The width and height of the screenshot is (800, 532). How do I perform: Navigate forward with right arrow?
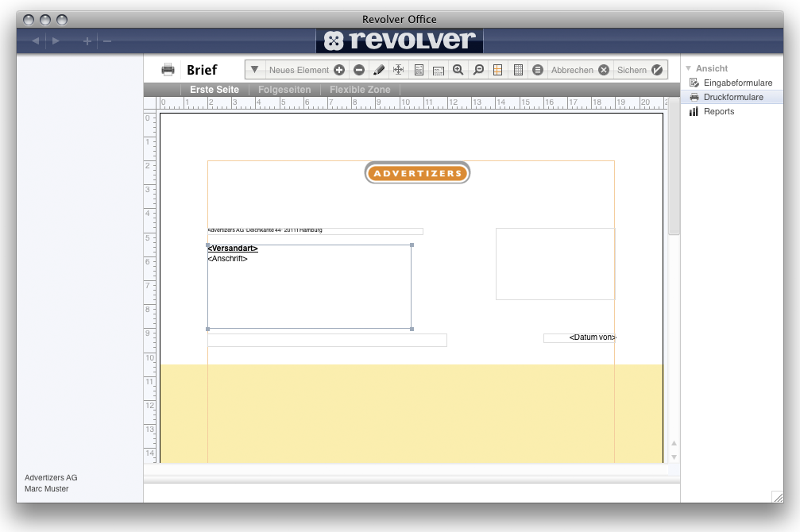tap(56, 40)
